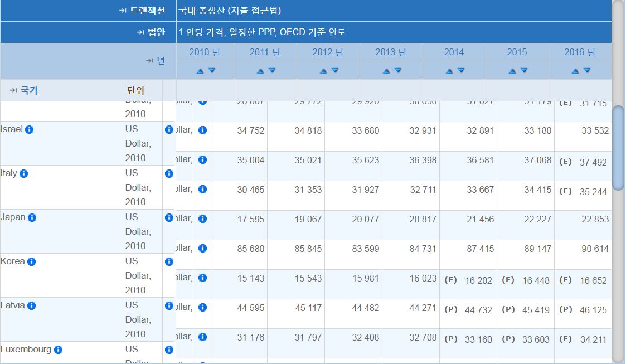
Task: Show the info icon in the 85 680 data row
Action: coord(203,248)
